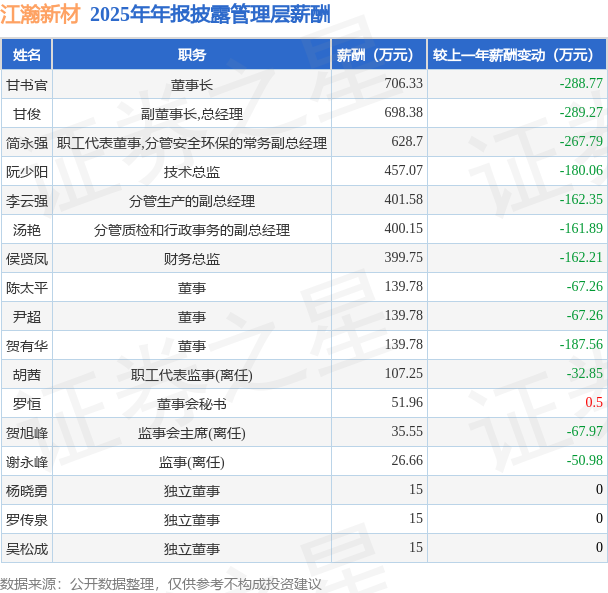Image resolution: width=608 pixels, height=593 pixels.
Task: Click the 薪酬（万元）column header
Action: tap(379, 55)
